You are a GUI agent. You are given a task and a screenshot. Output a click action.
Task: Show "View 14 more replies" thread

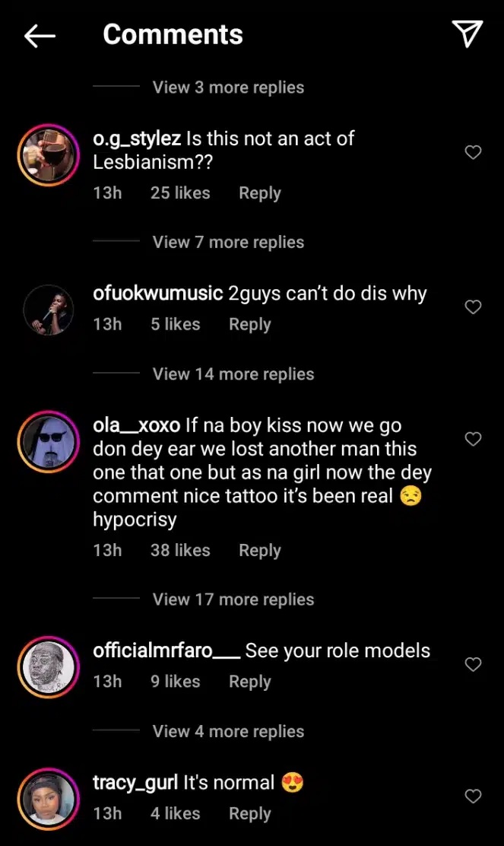[233, 374]
